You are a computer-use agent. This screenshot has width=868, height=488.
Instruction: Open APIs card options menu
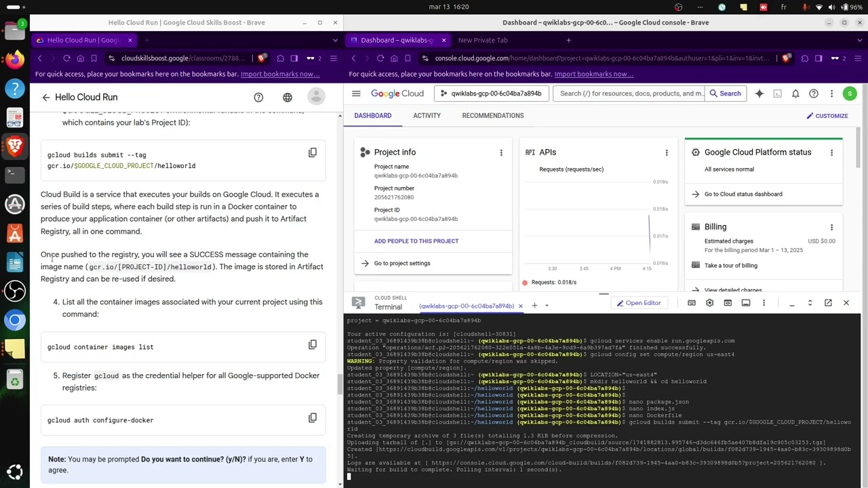coord(667,152)
